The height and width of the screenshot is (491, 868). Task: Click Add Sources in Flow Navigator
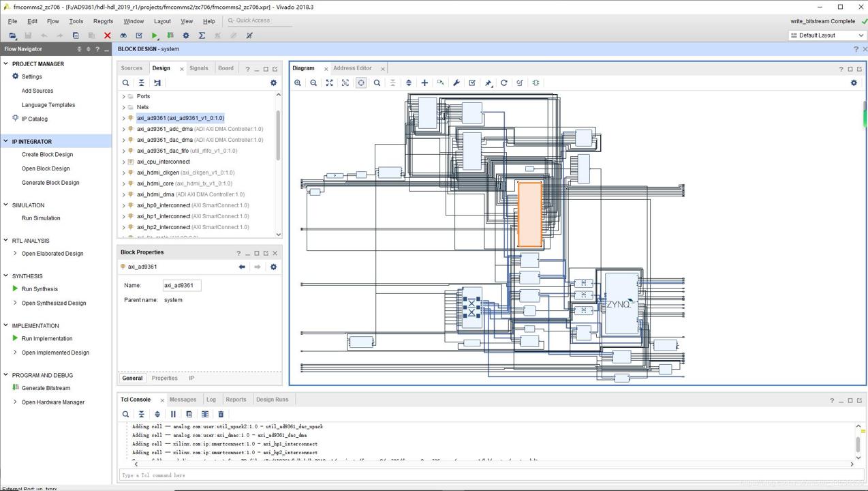37,91
